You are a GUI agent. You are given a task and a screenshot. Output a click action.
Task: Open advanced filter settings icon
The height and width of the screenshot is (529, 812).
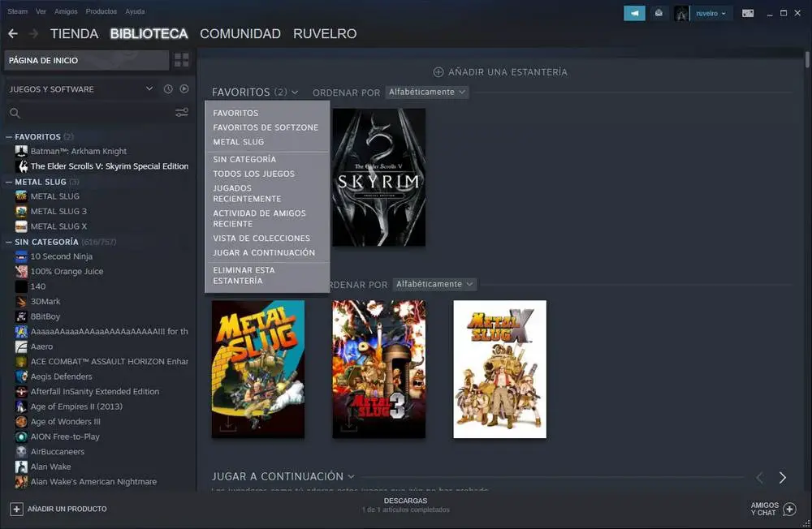click(x=182, y=112)
